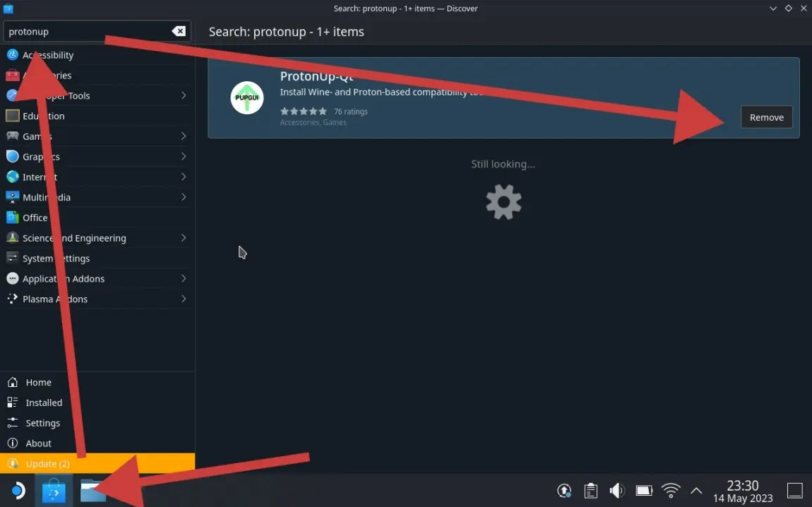812x507 pixels.
Task: Open the Dolphin file manager taskbar icon
Action: pos(92,491)
